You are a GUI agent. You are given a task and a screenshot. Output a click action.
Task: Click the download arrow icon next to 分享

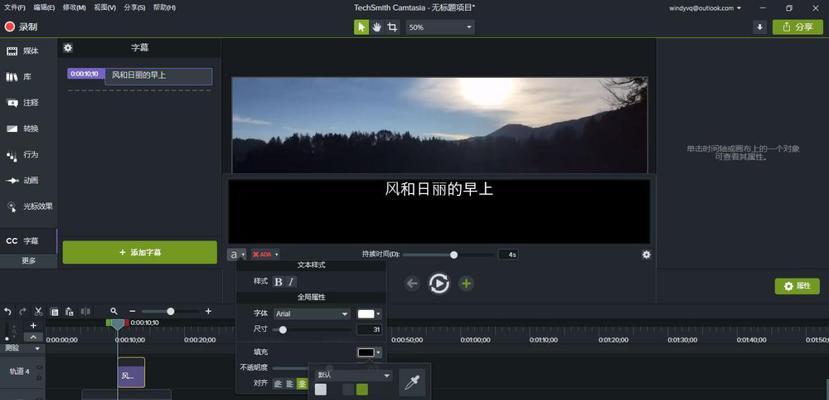point(760,27)
